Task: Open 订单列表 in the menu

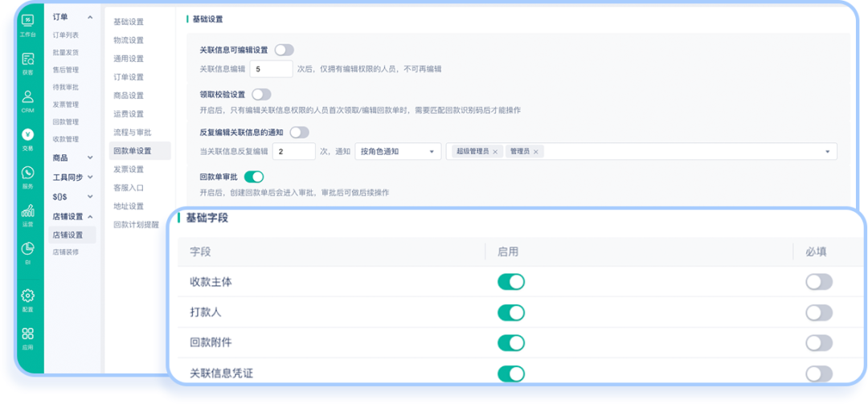Action: point(65,35)
